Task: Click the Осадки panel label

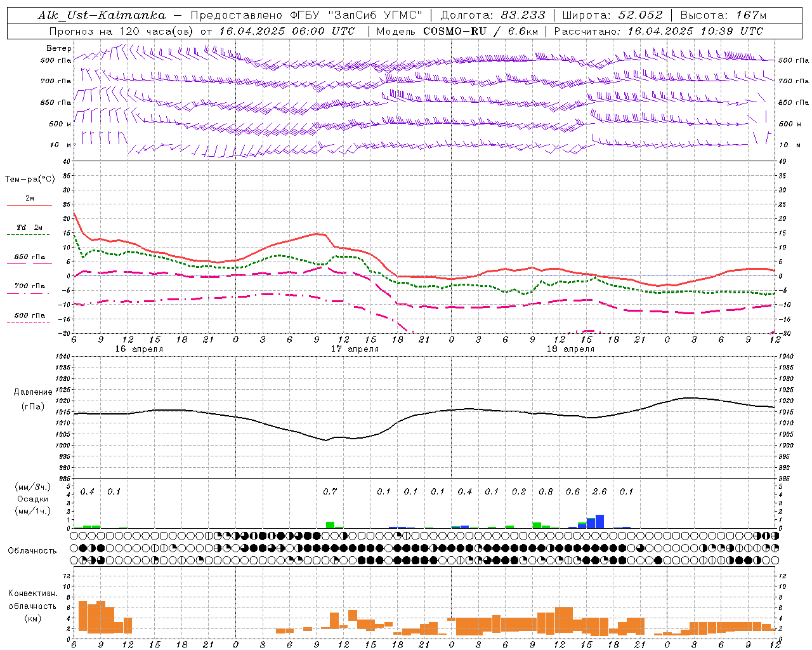Action: click(33, 499)
